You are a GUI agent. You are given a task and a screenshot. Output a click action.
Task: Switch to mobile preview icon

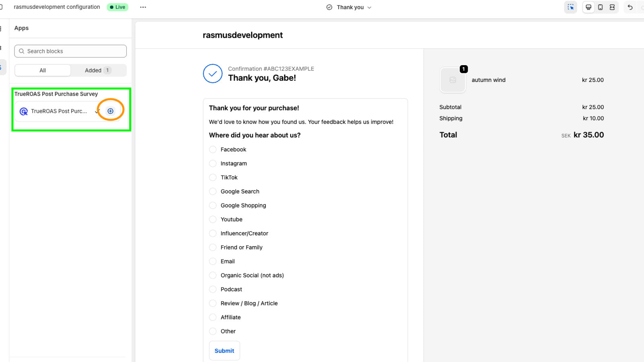tap(600, 7)
